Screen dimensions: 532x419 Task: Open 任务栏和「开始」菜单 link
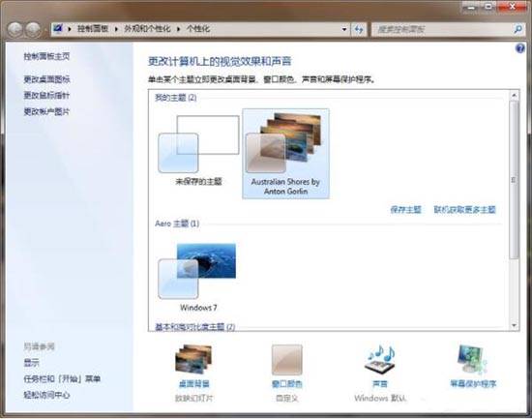(x=62, y=378)
